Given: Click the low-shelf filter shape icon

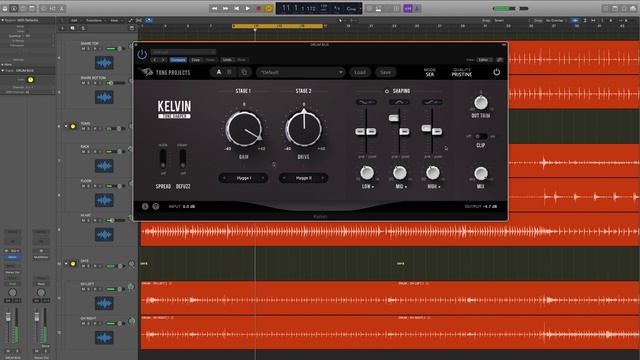Looking at the screenshot, I should tap(366, 102).
